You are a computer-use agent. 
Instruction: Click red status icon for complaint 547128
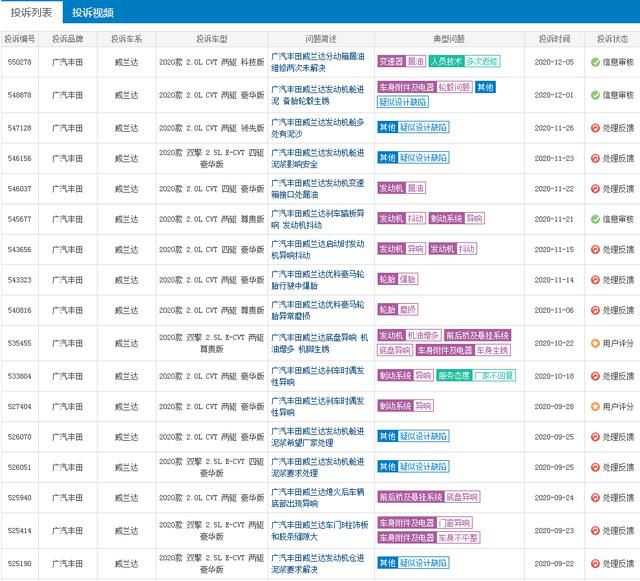pyautogui.click(x=595, y=128)
